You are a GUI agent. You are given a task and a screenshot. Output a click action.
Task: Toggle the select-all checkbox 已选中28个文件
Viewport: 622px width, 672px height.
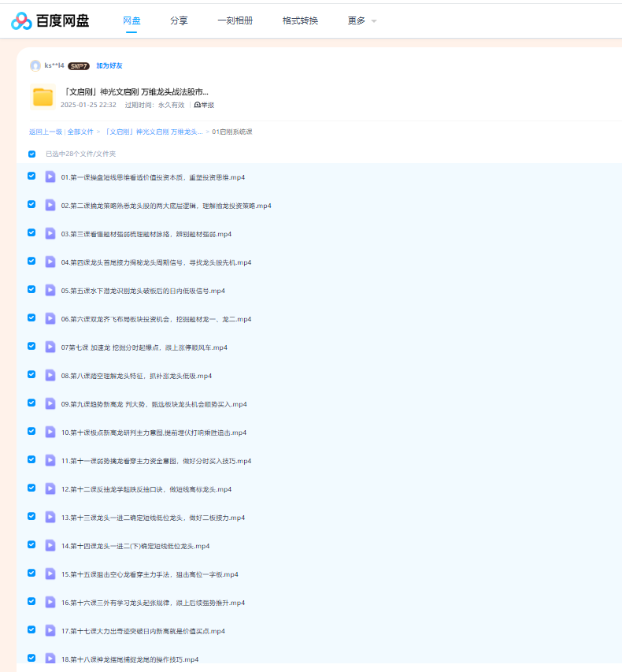coord(31,154)
